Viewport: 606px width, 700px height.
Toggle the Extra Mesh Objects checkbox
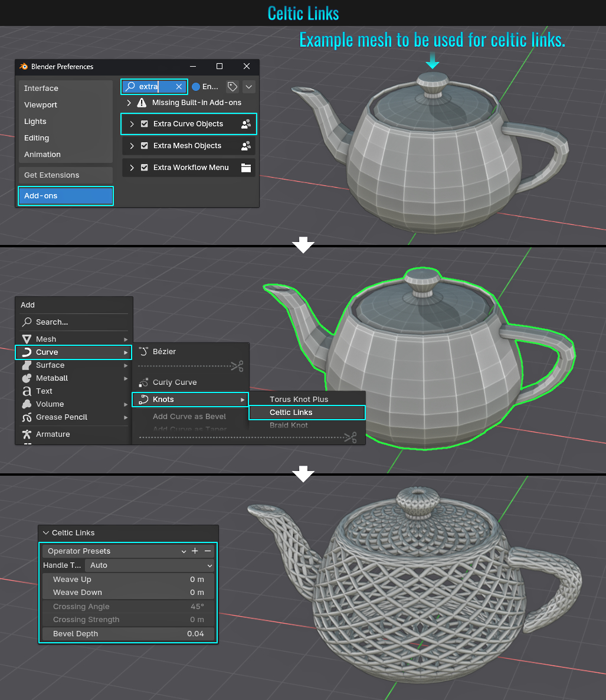pyautogui.click(x=144, y=146)
